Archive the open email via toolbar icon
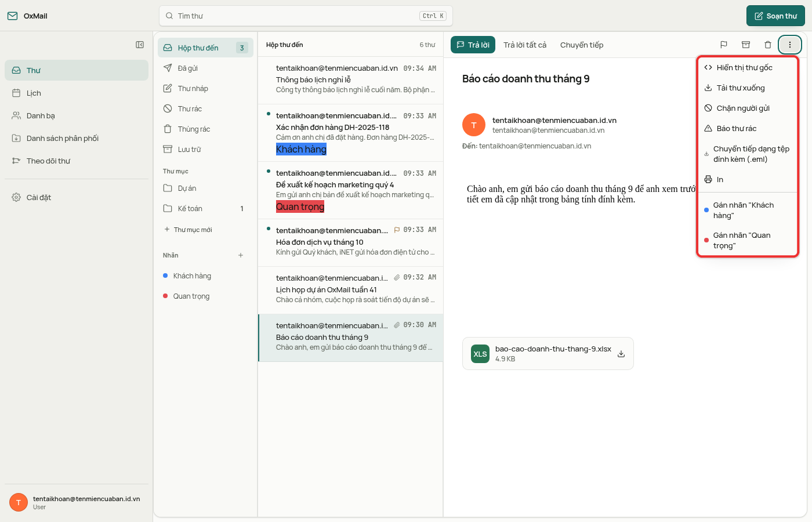This screenshot has width=812, height=522. pos(746,45)
